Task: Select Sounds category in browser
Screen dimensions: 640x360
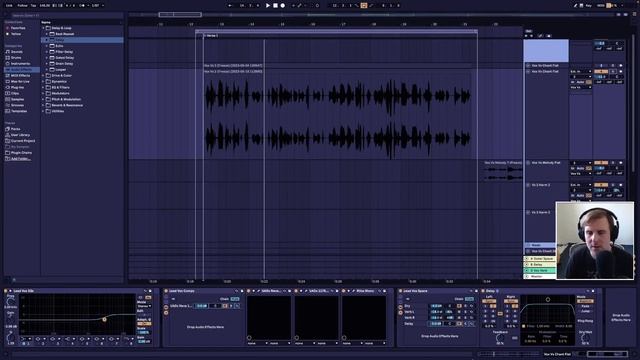Action: pyautogui.click(x=17, y=52)
